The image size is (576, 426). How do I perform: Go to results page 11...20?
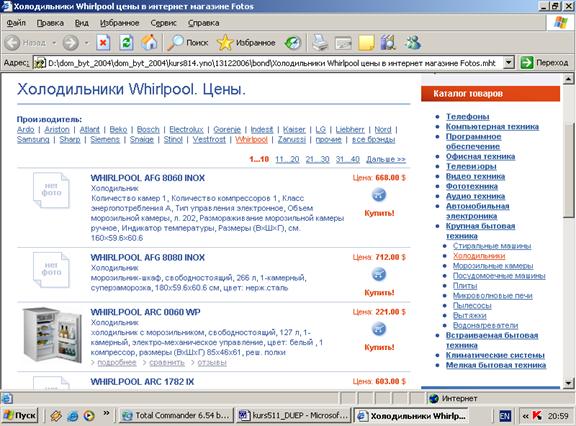click(287, 159)
